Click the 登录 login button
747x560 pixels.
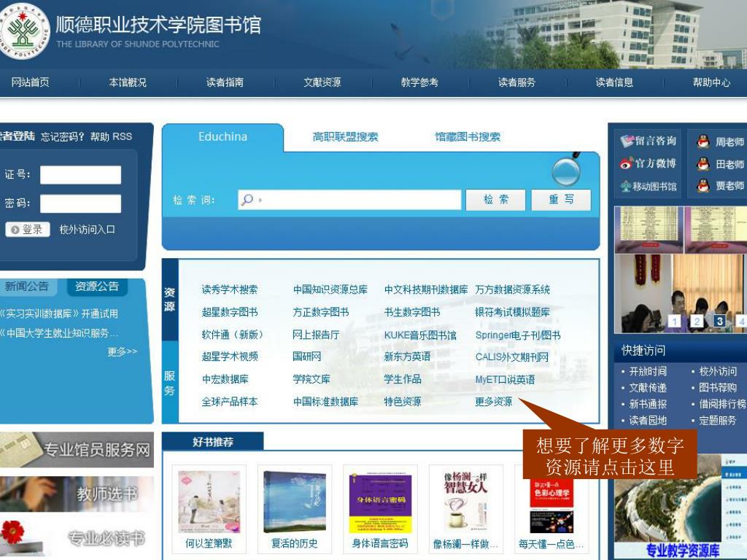[28, 230]
